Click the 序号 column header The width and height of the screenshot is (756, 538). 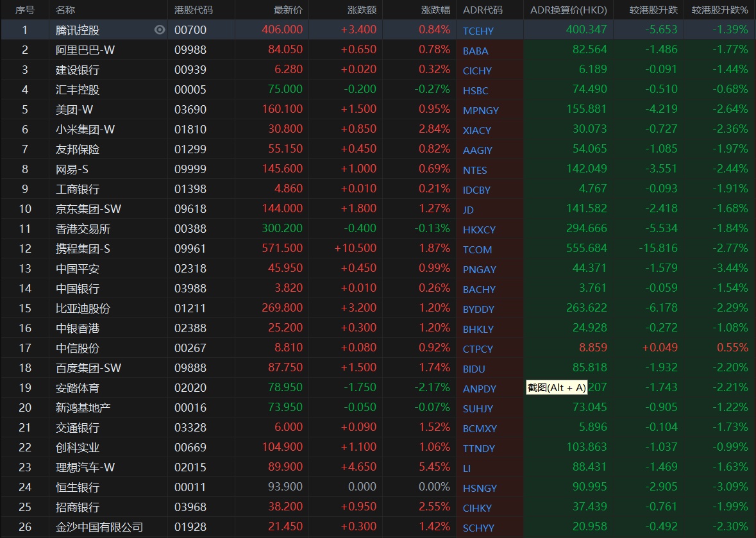coord(24,10)
